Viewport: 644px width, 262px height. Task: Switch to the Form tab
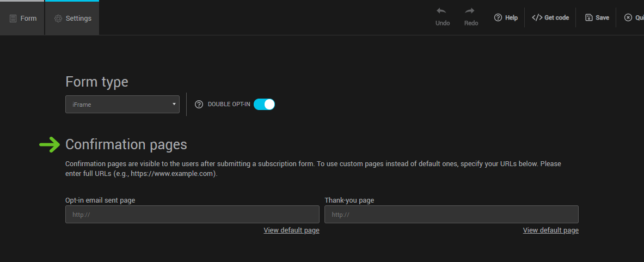click(22, 19)
